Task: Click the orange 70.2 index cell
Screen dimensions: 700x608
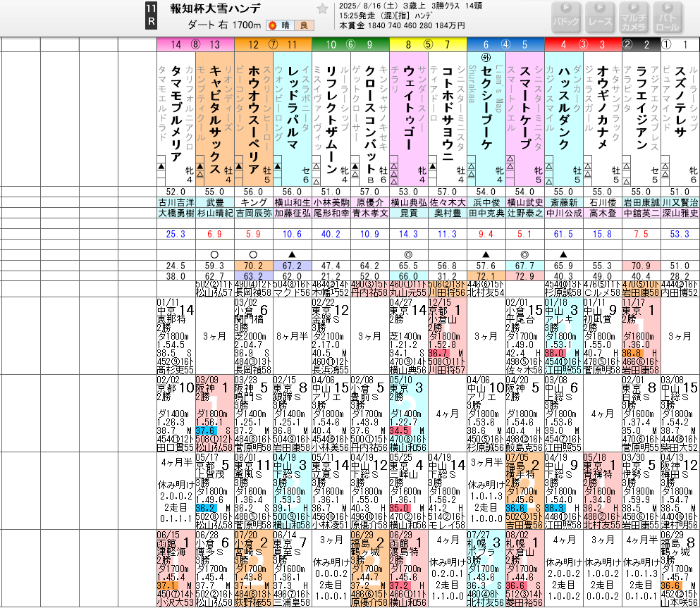Action: click(253, 266)
